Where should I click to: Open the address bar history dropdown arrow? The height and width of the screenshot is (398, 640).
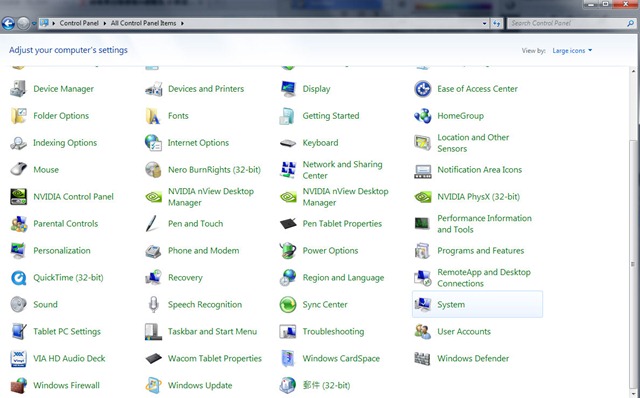coord(484,23)
